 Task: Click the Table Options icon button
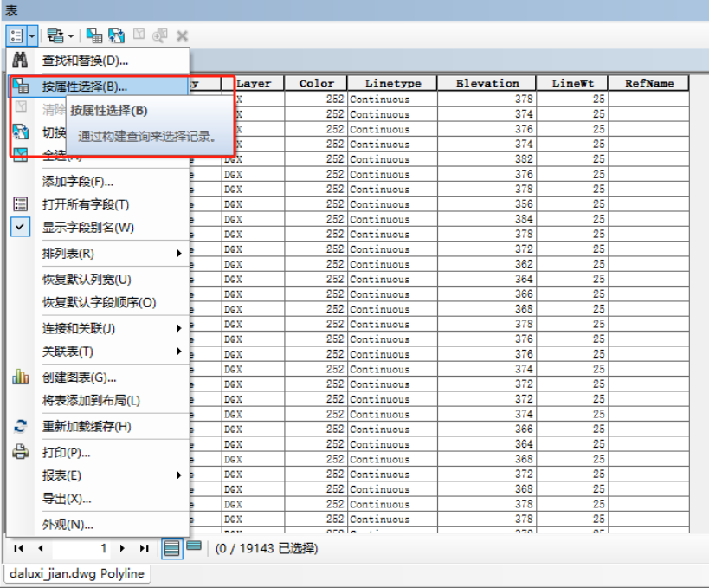16,36
